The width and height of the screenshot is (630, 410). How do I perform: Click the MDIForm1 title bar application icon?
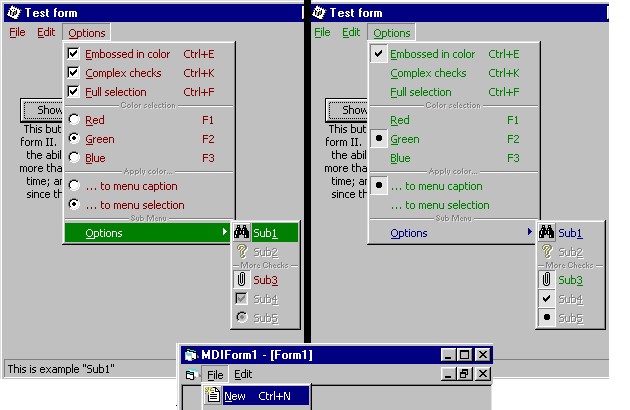tap(190, 355)
